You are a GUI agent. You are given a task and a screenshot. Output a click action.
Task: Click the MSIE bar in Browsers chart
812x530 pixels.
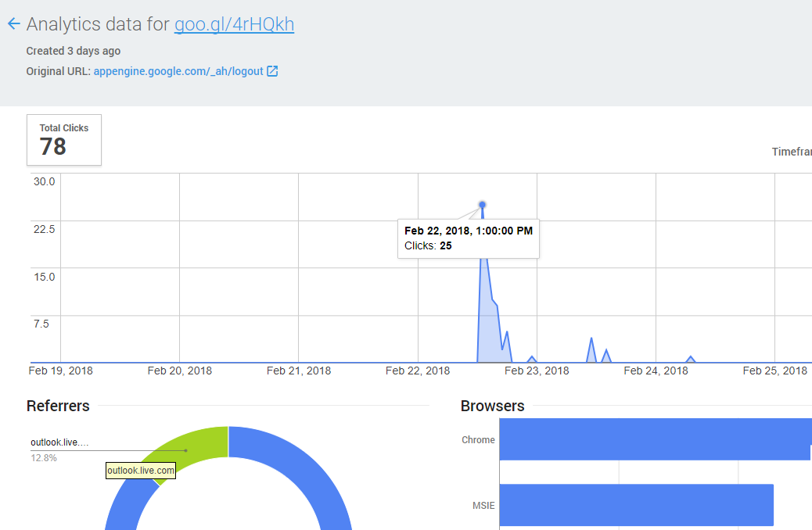(x=637, y=505)
